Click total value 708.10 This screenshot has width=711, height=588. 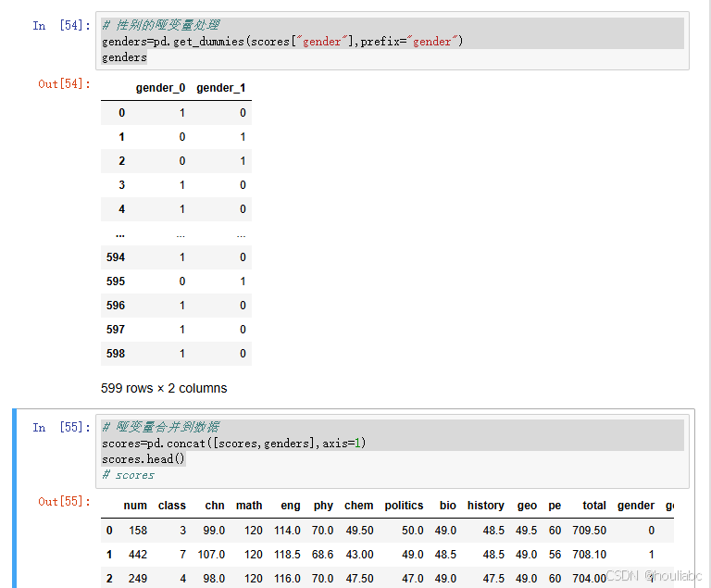589,554
